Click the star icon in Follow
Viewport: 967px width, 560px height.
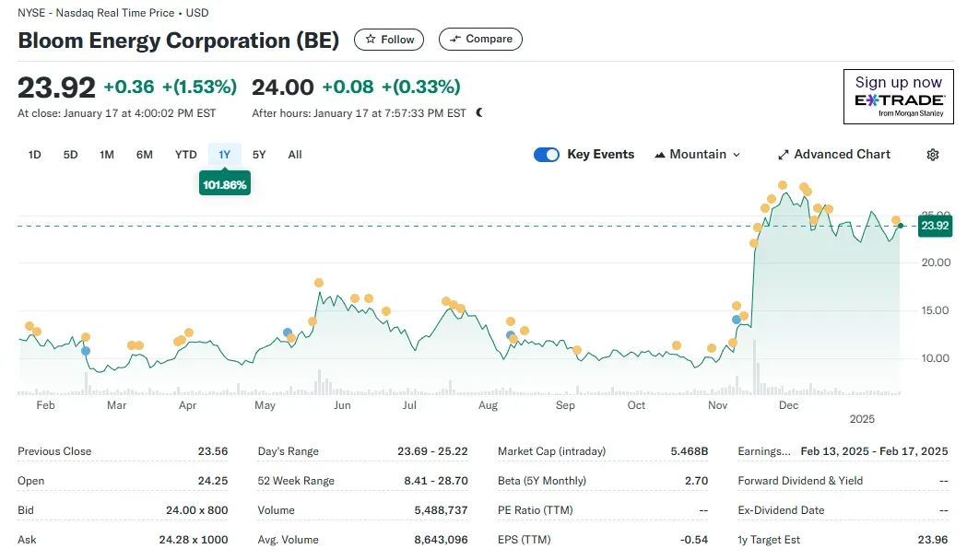click(x=370, y=40)
